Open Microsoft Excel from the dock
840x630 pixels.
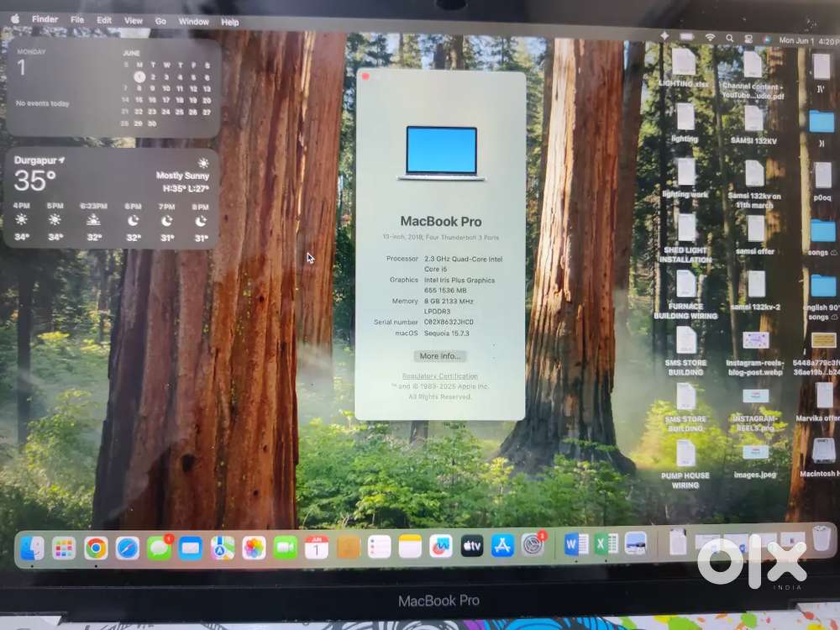click(606, 543)
